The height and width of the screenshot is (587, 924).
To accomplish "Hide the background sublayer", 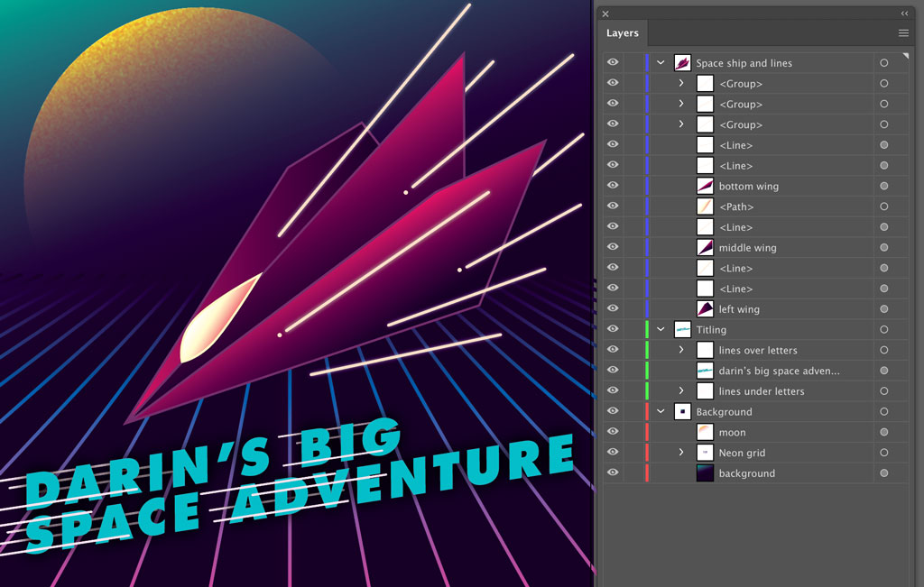I will (613, 472).
